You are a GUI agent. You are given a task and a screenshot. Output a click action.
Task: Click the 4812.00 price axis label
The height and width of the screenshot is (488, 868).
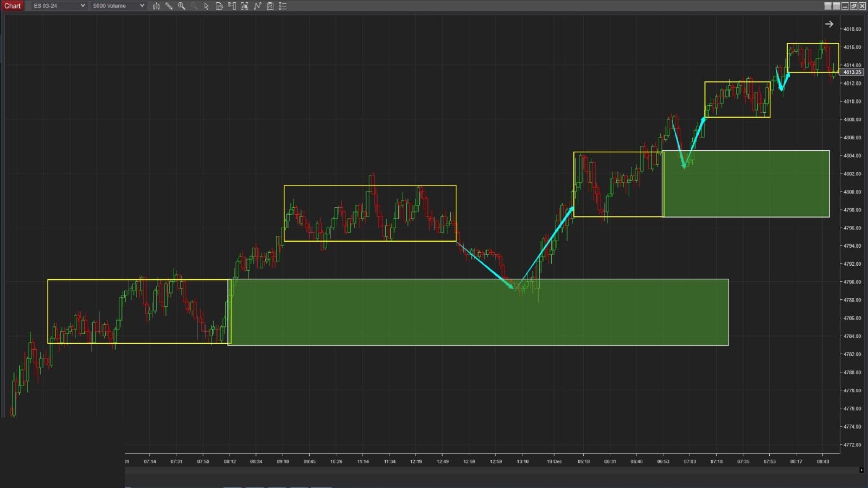pyautogui.click(x=852, y=84)
